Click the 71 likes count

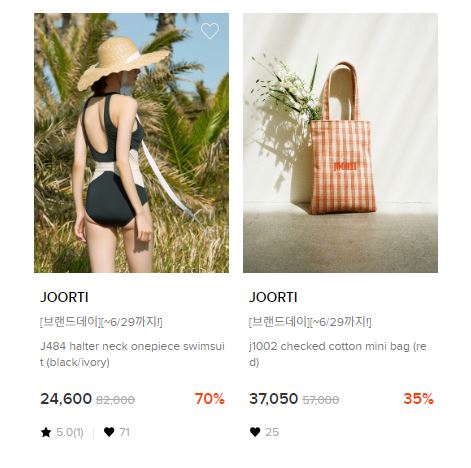pyautogui.click(x=124, y=432)
